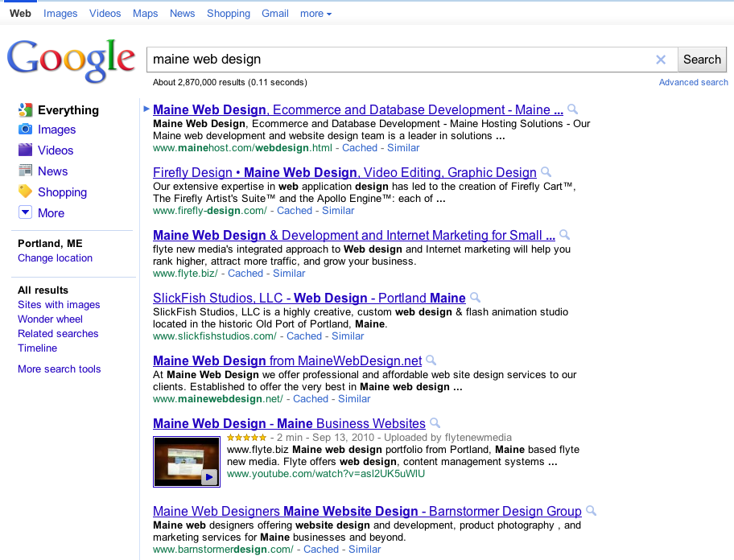This screenshot has height=560, width=734.
Task: Click the All results heading in sidebar
Action: coord(43,290)
